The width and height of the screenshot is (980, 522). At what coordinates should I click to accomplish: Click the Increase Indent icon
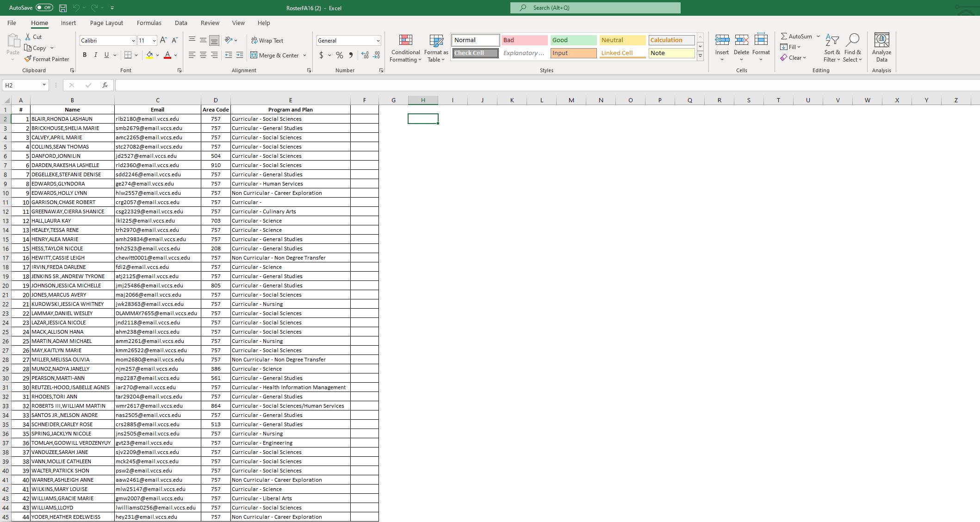[x=239, y=55]
